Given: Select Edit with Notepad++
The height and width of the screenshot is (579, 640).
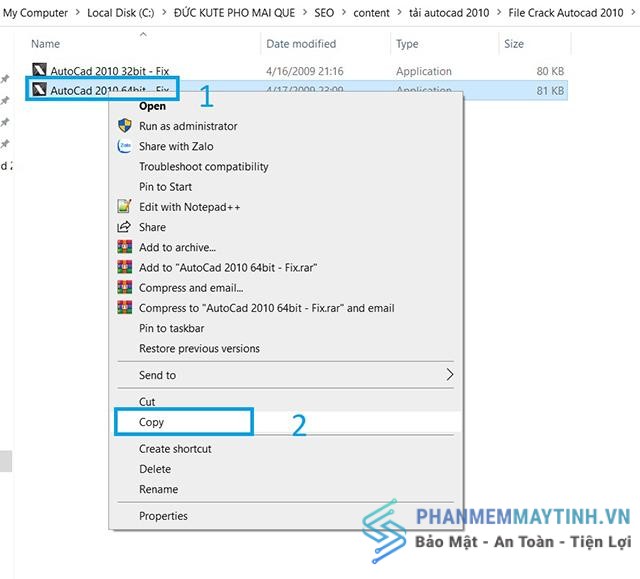Looking at the screenshot, I should point(189,207).
